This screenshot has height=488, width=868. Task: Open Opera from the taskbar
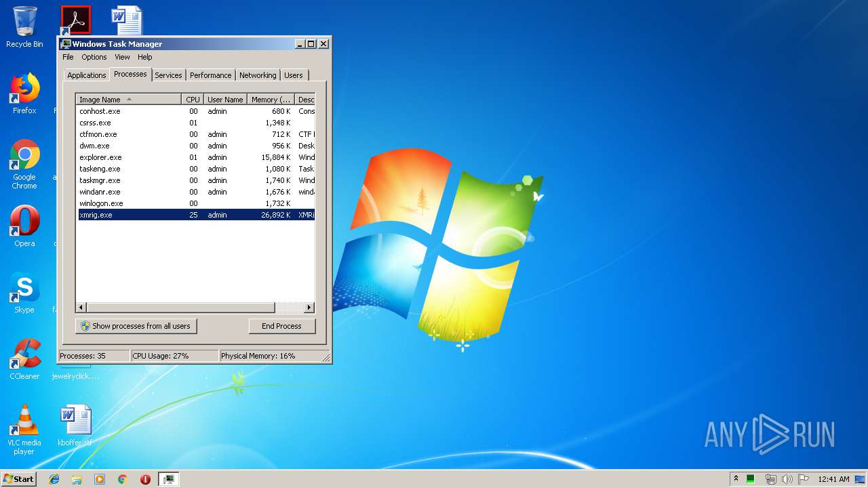click(145, 479)
